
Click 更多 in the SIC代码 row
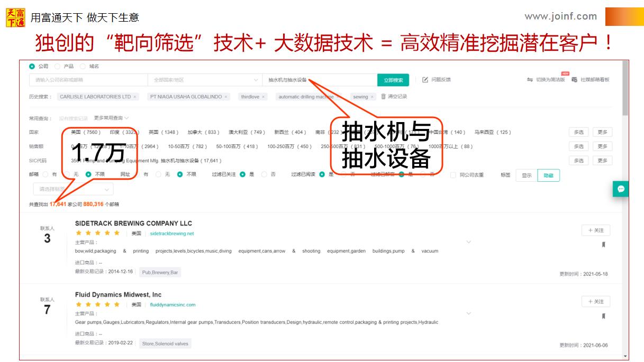pos(602,161)
